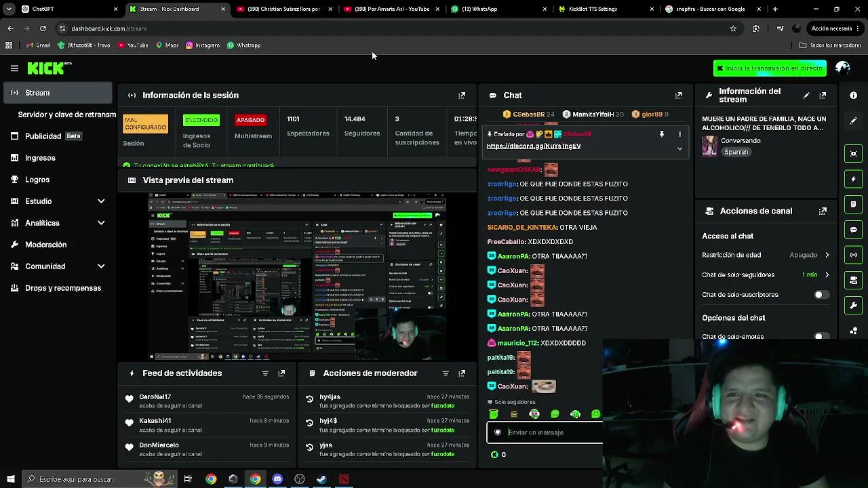Toggle activity feed widget via lightning icon
The image size is (868, 488).
tap(854, 179)
